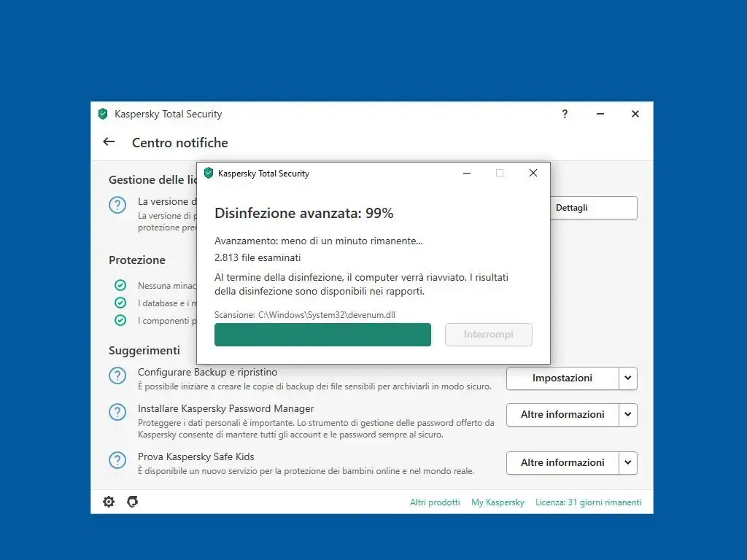Click the Kaspersky shield logo in main title bar
The height and width of the screenshot is (560, 747).
click(x=103, y=114)
